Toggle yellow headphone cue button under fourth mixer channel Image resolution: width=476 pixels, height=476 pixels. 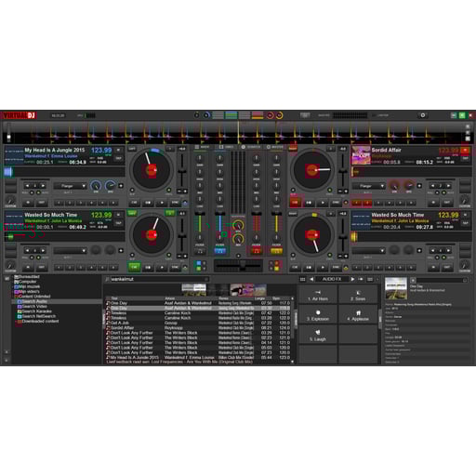[x=276, y=251]
